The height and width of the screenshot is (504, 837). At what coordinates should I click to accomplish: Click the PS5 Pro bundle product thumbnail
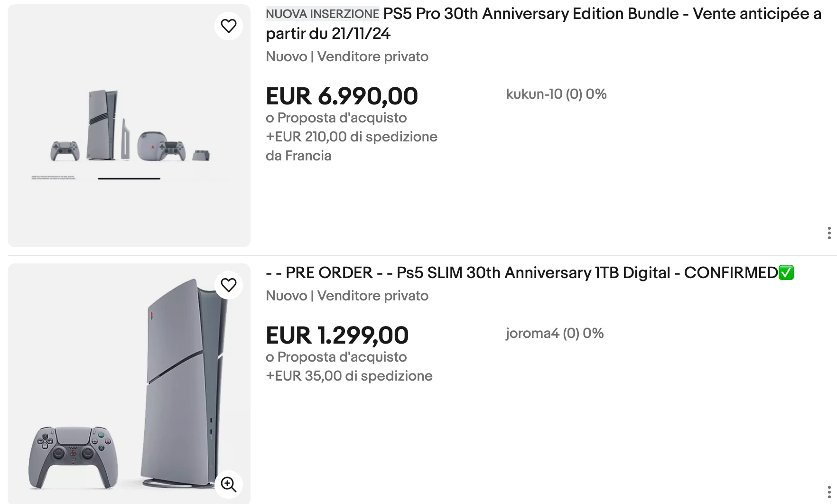[x=129, y=126]
